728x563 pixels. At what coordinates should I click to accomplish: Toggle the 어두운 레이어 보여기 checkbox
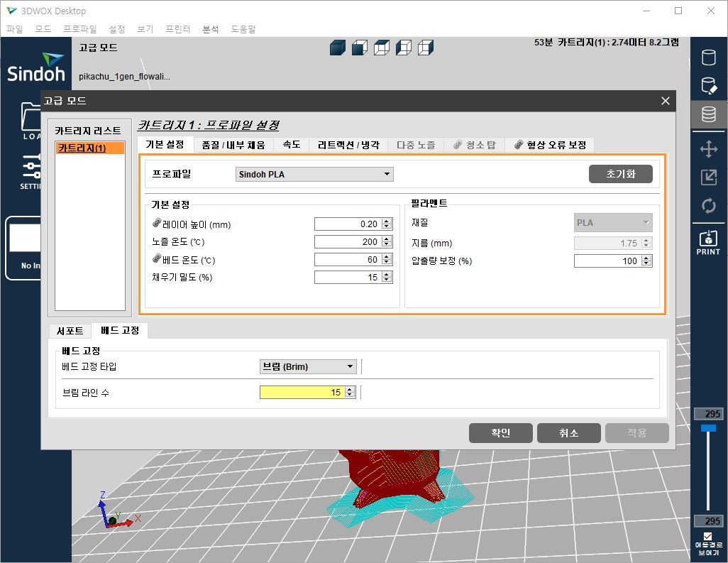point(707,537)
